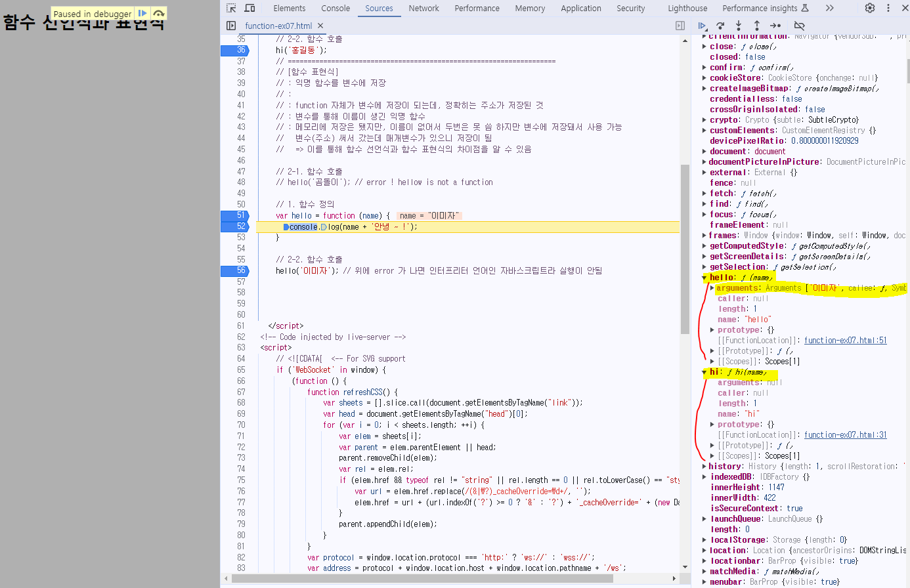Viewport: 910px width, 588px height.
Task: Open the Memory tab
Action: click(x=530, y=9)
